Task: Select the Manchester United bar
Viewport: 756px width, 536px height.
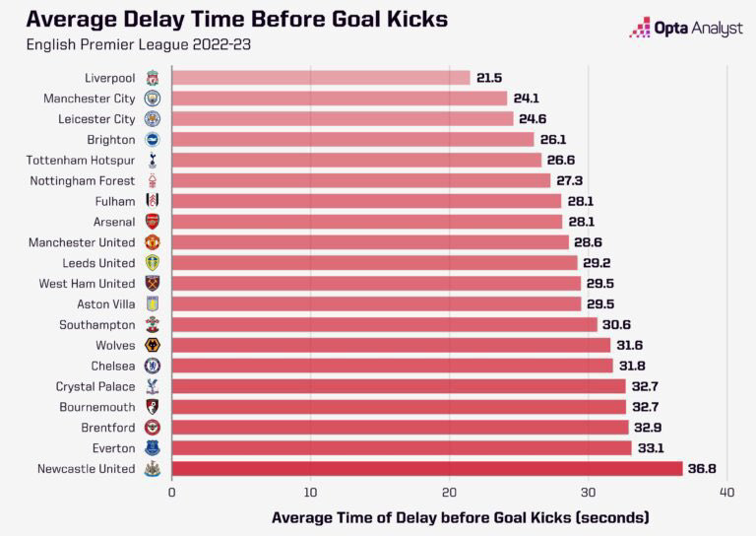Action: [x=370, y=242]
